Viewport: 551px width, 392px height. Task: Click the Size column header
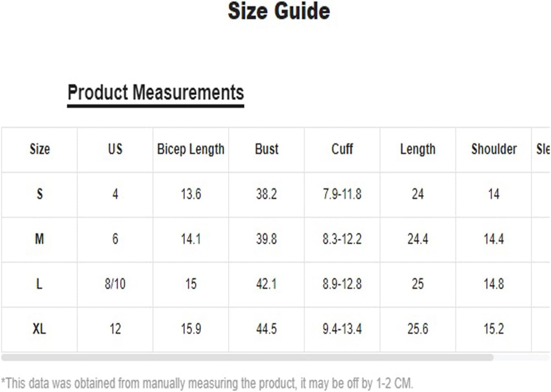click(x=40, y=149)
